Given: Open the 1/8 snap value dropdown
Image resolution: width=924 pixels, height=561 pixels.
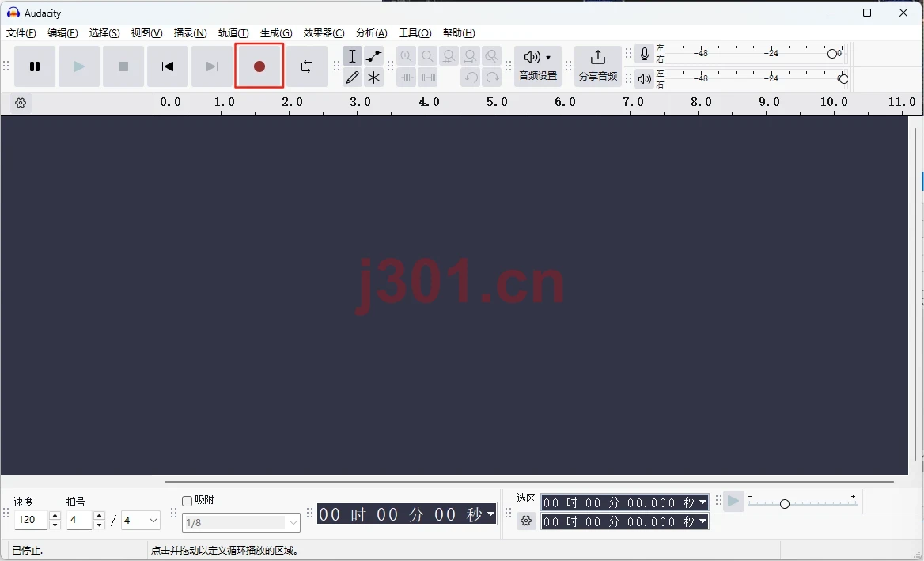Looking at the screenshot, I should [x=241, y=523].
